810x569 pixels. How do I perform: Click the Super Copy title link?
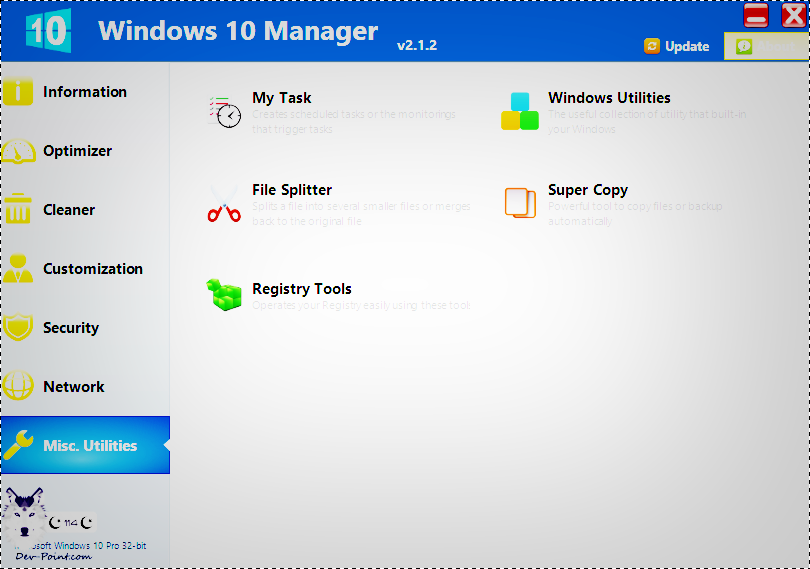pos(588,190)
